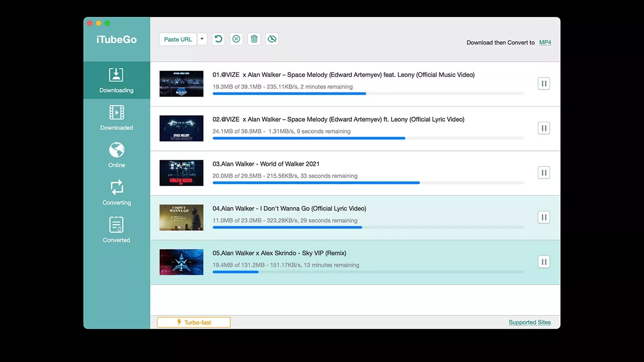Pause the Space Melody Official Music Video download

(543, 83)
